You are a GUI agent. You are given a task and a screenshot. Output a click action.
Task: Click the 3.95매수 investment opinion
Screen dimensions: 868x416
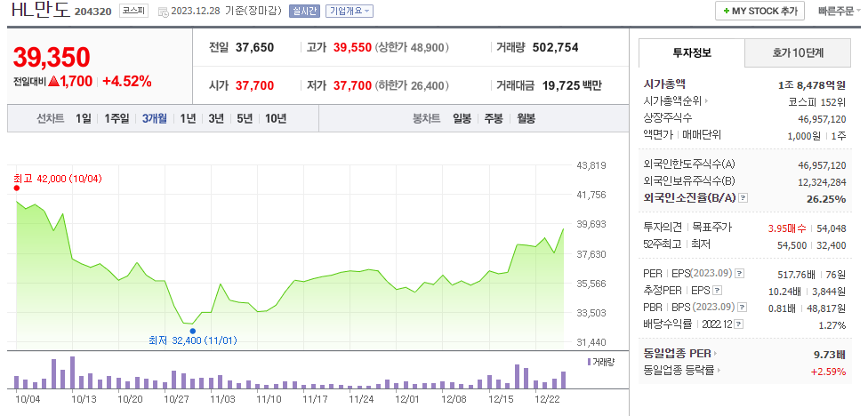point(787,228)
